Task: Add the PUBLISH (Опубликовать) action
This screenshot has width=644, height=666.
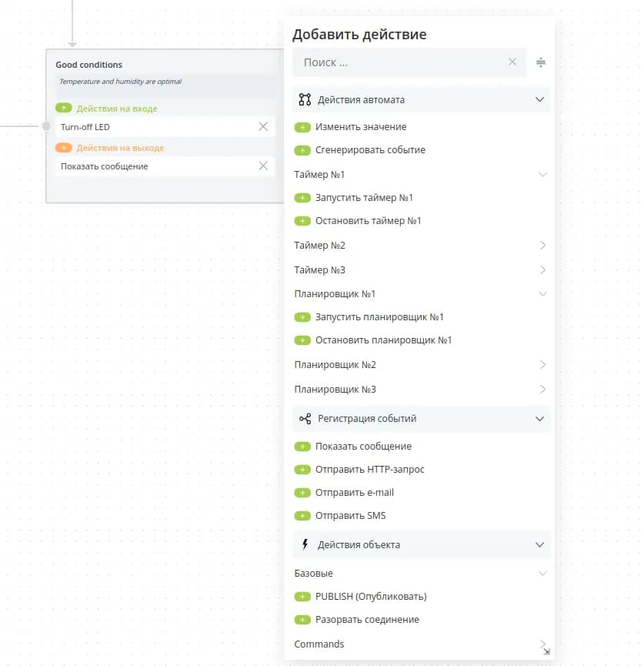Action: click(302, 597)
